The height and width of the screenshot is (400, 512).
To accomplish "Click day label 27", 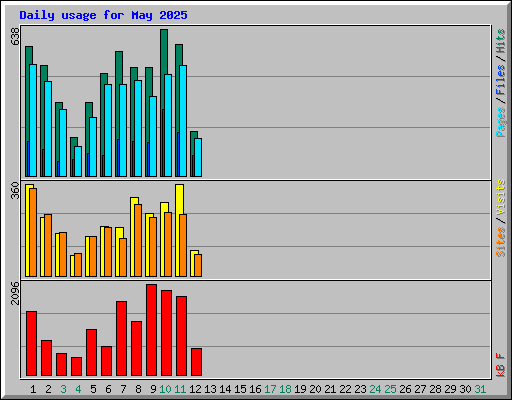I will click(x=420, y=389).
